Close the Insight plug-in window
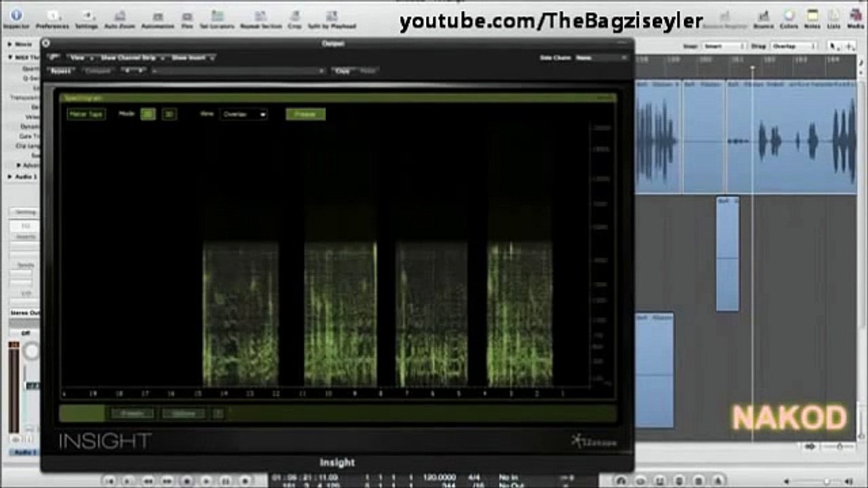The width and height of the screenshot is (868, 488). point(46,43)
